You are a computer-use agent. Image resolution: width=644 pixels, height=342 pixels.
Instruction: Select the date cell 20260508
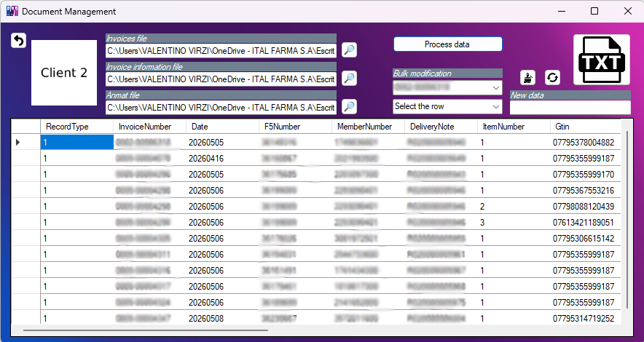(x=222, y=318)
